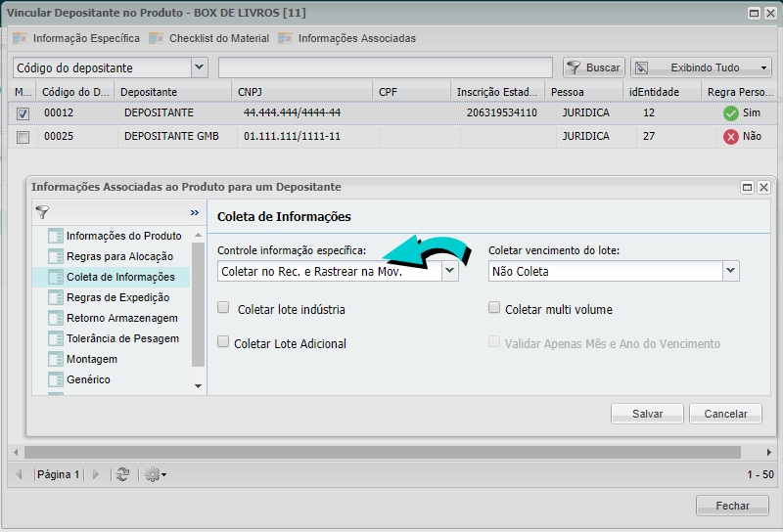The image size is (783, 532).
Task: Select Informações do Produto in side list
Action: pyautogui.click(x=124, y=236)
